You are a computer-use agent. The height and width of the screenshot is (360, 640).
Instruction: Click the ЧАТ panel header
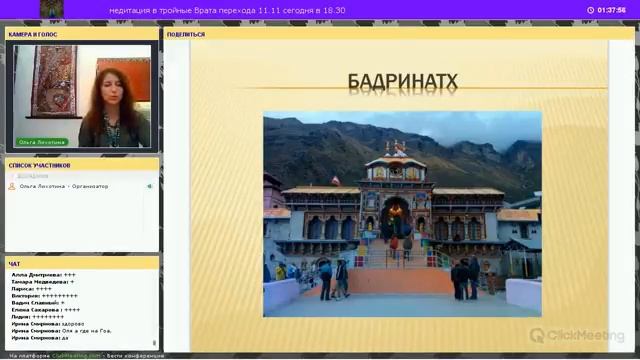pyautogui.click(x=82, y=264)
